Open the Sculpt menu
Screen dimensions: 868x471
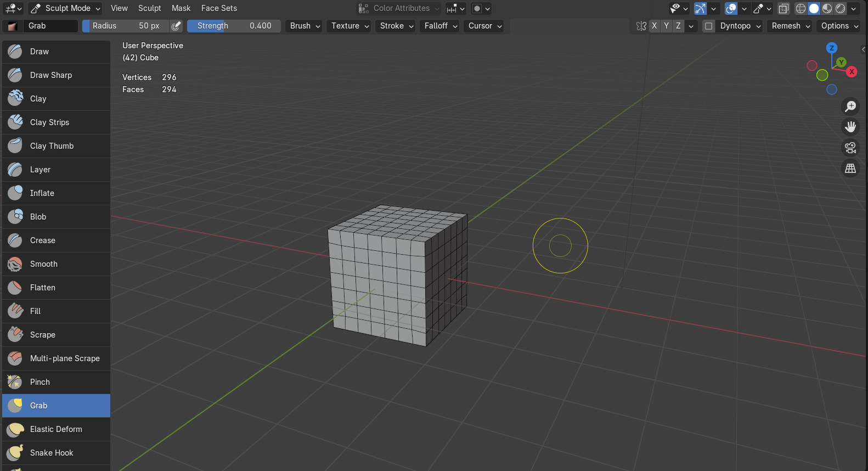pos(149,8)
